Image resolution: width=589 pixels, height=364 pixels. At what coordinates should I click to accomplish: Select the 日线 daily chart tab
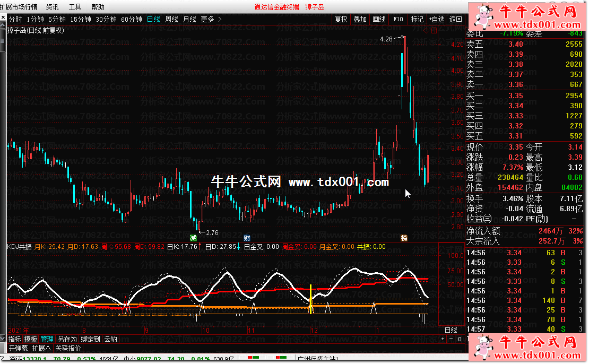pyautogui.click(x=153, y=19)
